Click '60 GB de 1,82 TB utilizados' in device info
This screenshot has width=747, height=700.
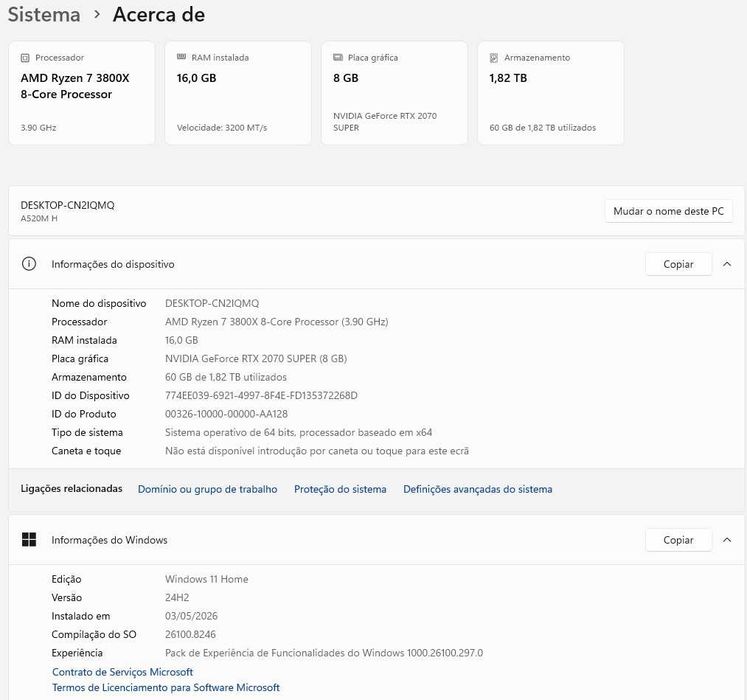(226, 377)
